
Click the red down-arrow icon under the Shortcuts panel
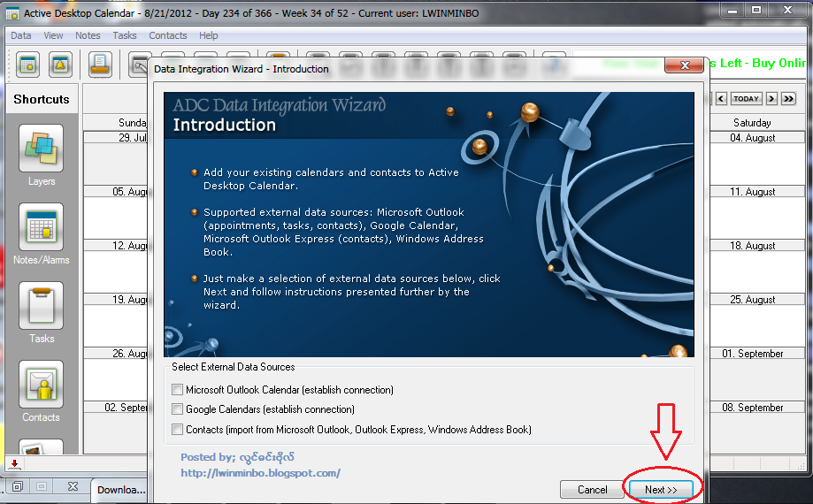pos(14,463)
